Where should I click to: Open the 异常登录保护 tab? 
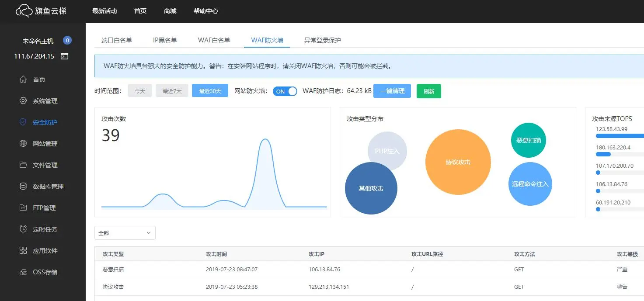(323, 40)
